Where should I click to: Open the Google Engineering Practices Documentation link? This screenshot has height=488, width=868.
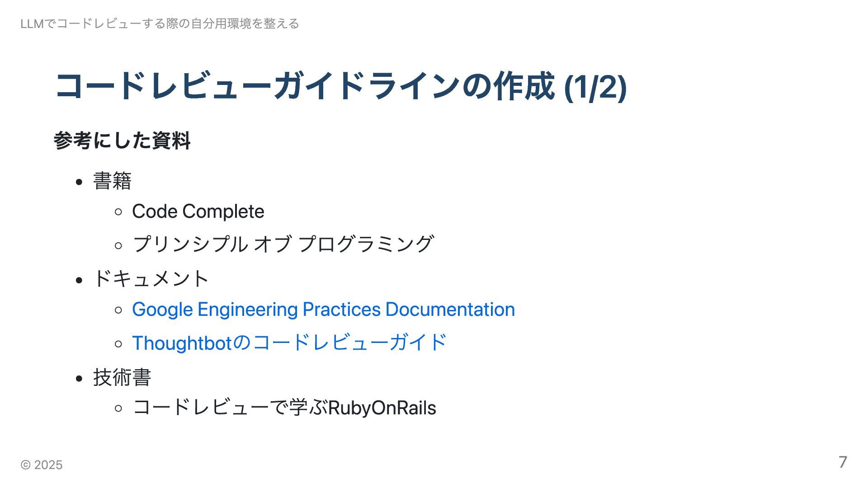tap(323, 310)
